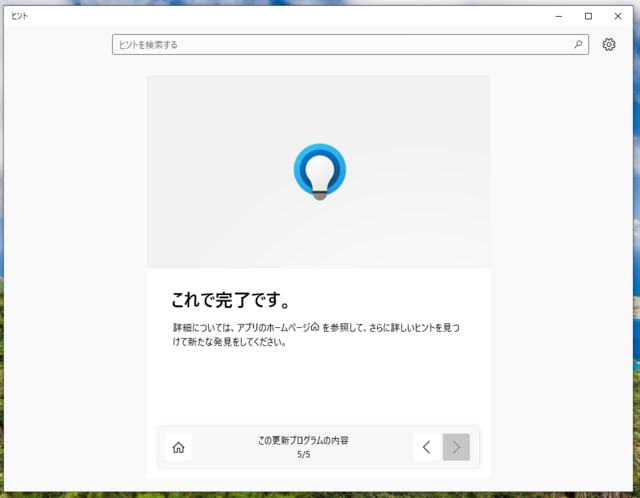Go to the home page icon button
Screen dimensions: 640x498
click(x=178, y=447)
